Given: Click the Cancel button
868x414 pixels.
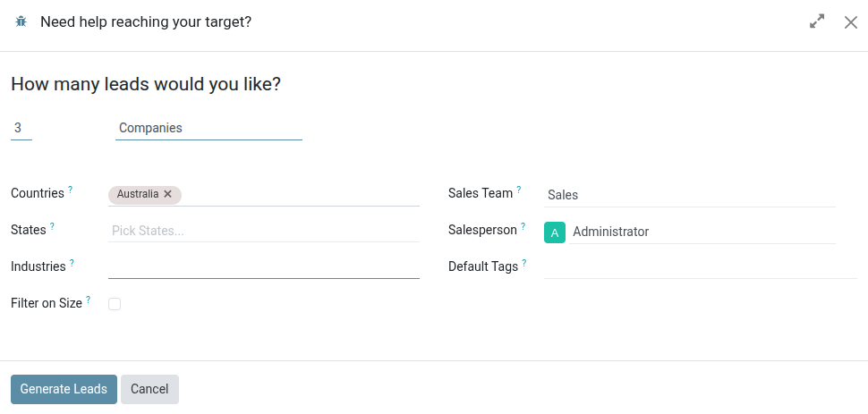Looking at the screenshot, I should point(149,389).
